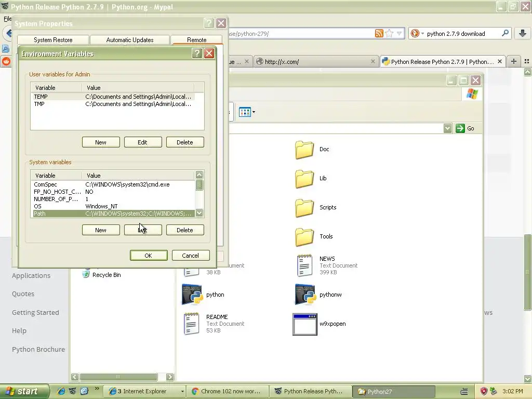Open the Views dropdown in Explorer toolbar
Screen dimensions: 532x399
[x=247, y=112]
